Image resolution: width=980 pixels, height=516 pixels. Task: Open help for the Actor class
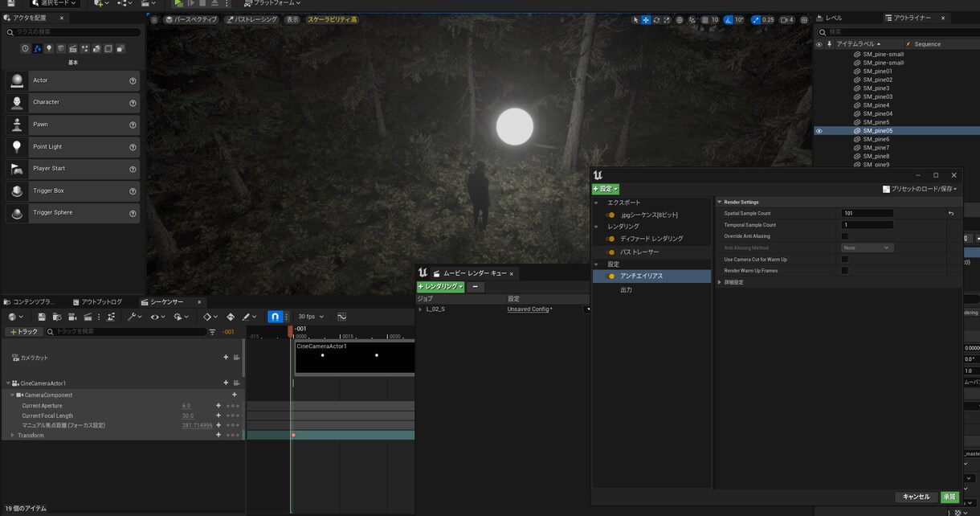tap(133, 80)
